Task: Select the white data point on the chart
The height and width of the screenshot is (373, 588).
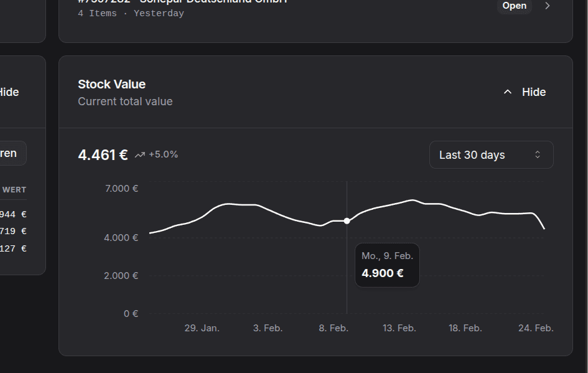Action: click(347, 220)
